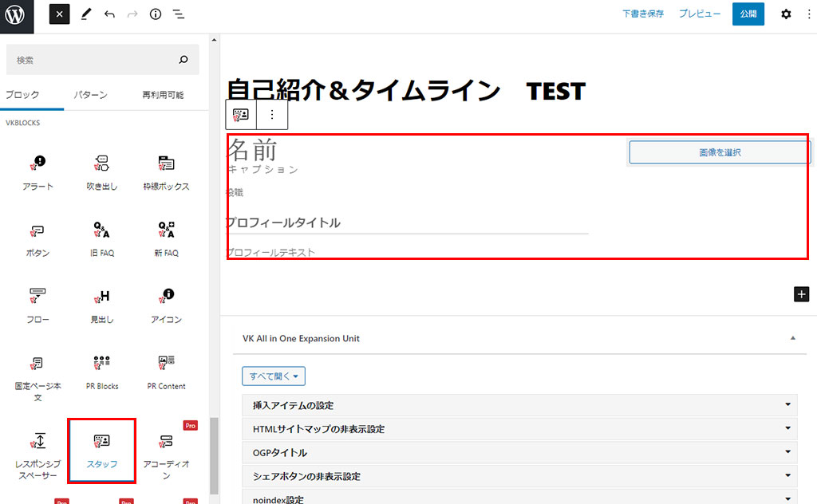Switch to the 再利用可能 tab
Viewport: 817px width, 504px height.
coord(163,95)
